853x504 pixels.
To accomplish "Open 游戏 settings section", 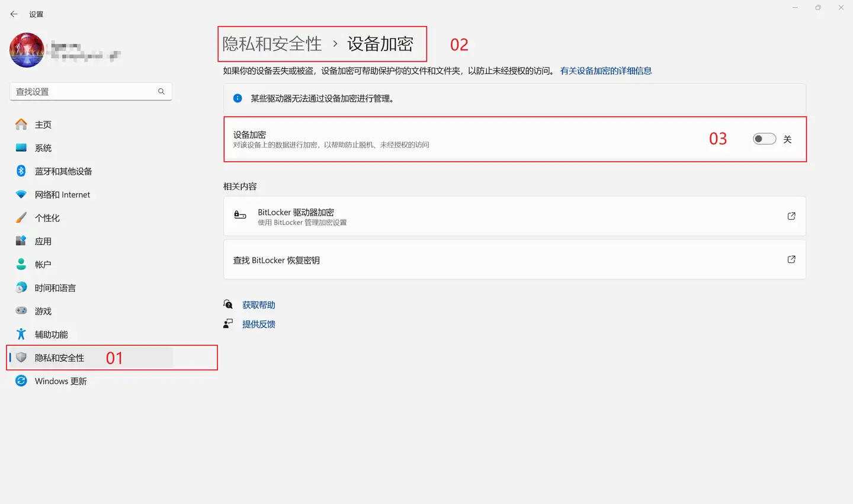I will coord(91,311).
